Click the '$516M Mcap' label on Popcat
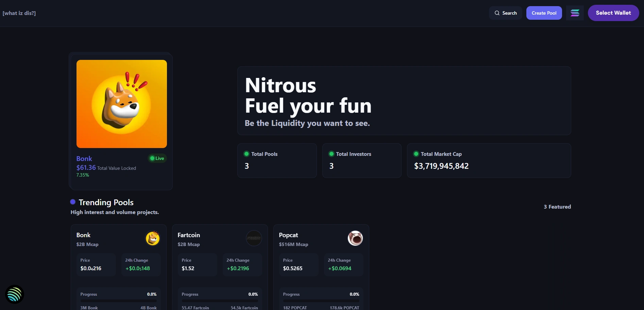The width and height of the screenshot is (644, 310). pyautogui.click(x=293, y=244)
